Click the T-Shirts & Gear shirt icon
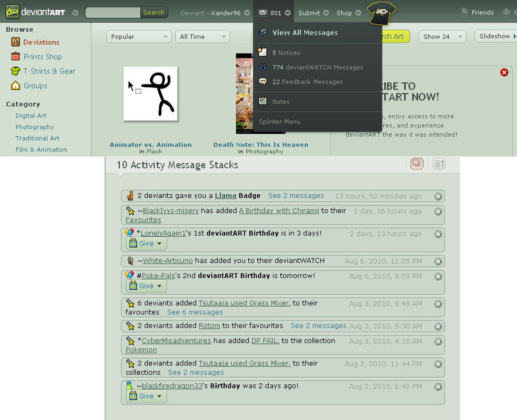The height and width of the screenshot is (420, 517). click(x=16, y=71)
